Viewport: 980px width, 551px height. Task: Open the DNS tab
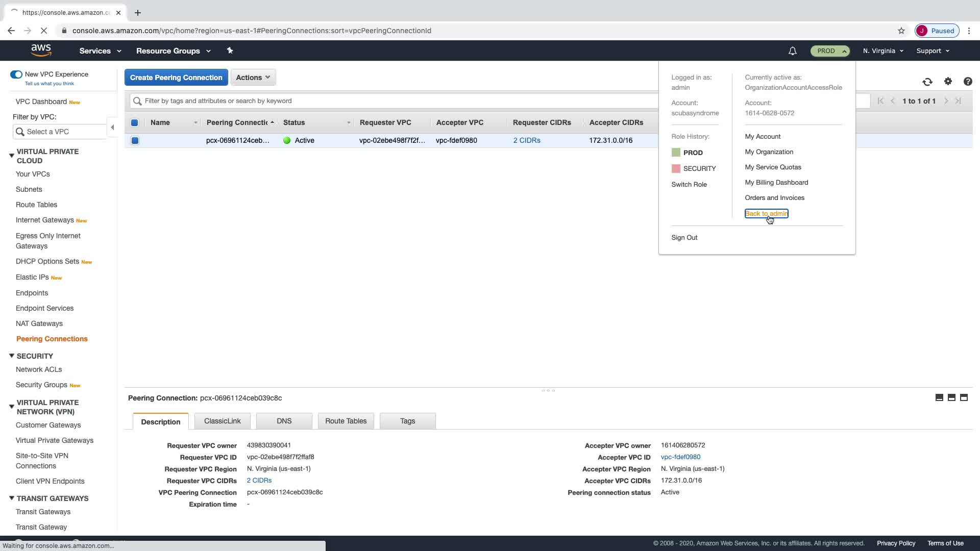(284, 421)
